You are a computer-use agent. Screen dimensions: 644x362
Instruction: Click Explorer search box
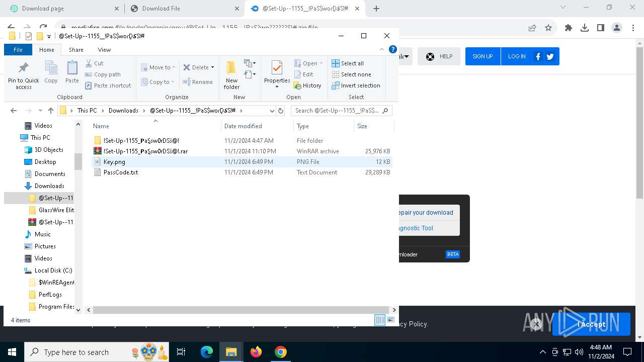point(342,111)
